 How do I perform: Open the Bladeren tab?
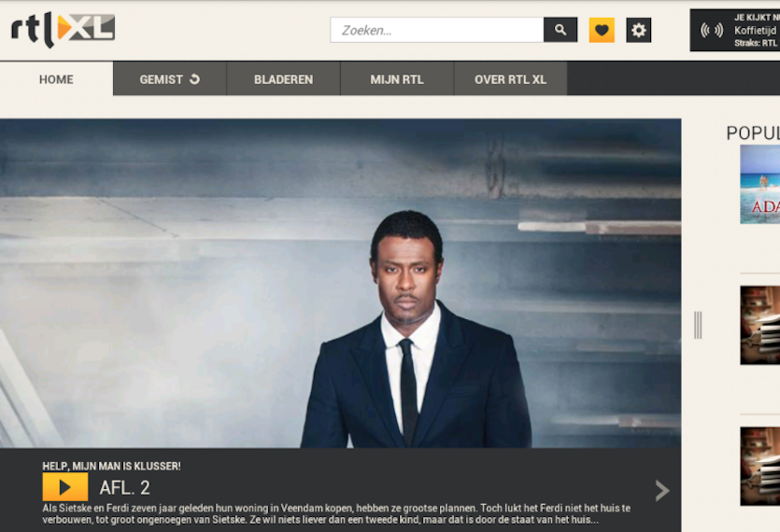(284, 79)
